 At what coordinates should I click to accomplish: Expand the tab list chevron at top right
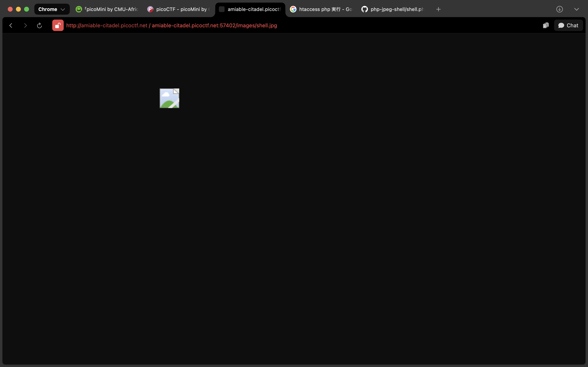click(x=577, y=9)
